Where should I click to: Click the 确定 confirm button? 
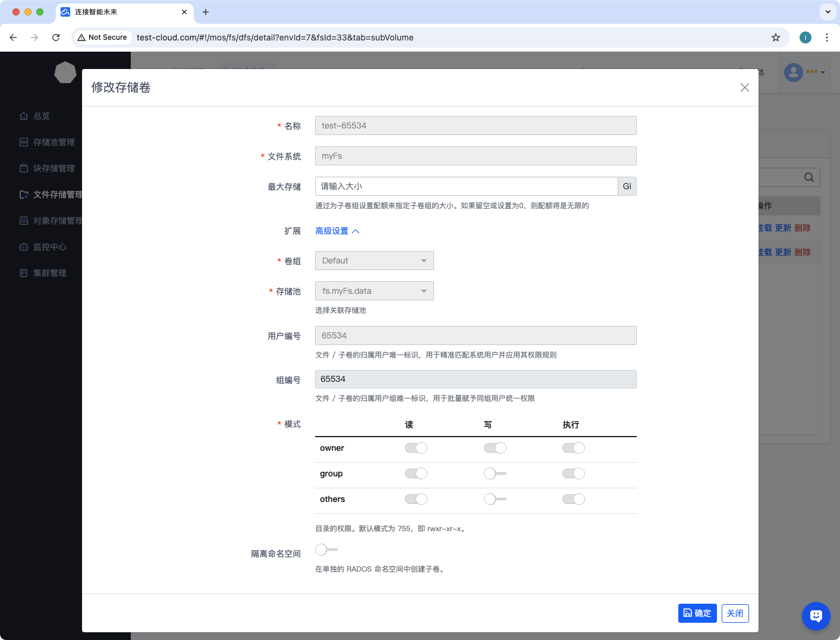[x=697, y=613]
